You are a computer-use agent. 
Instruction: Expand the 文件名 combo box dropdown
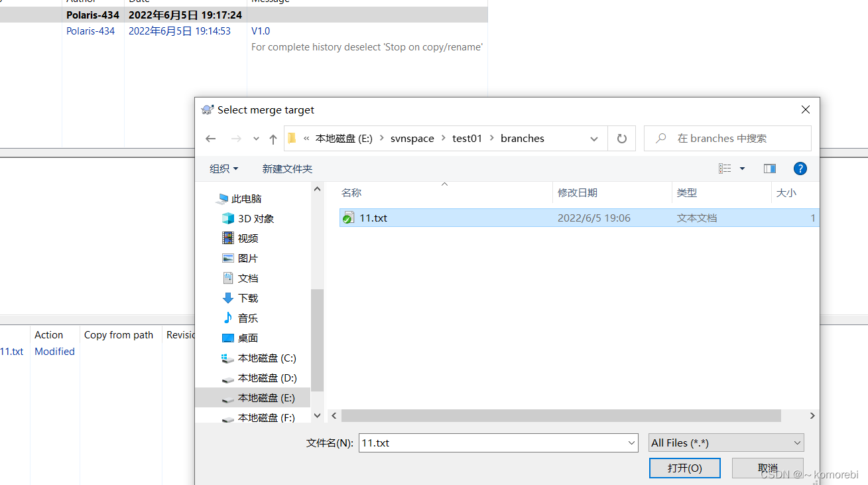[631, 443]
